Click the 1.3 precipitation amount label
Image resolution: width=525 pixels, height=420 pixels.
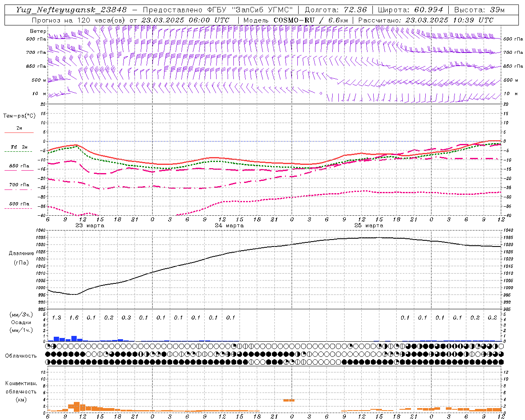[x=57, y=317]
